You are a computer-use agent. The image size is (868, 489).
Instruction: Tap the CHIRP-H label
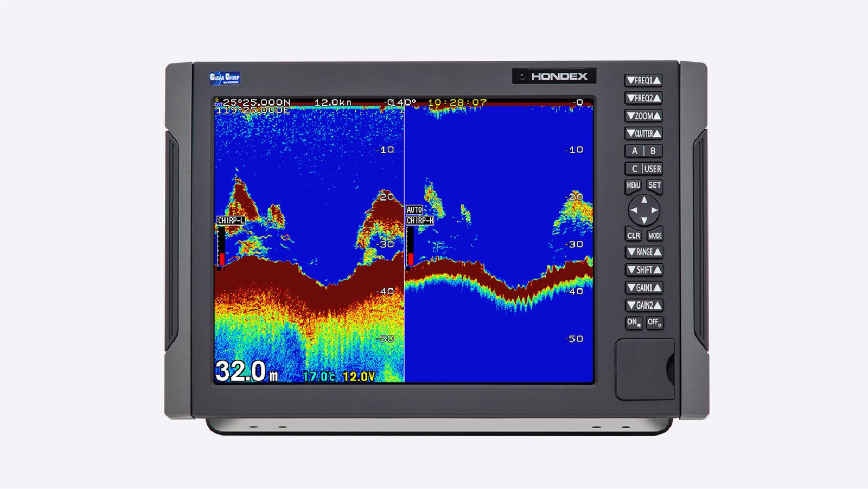[x=420, y=220]
